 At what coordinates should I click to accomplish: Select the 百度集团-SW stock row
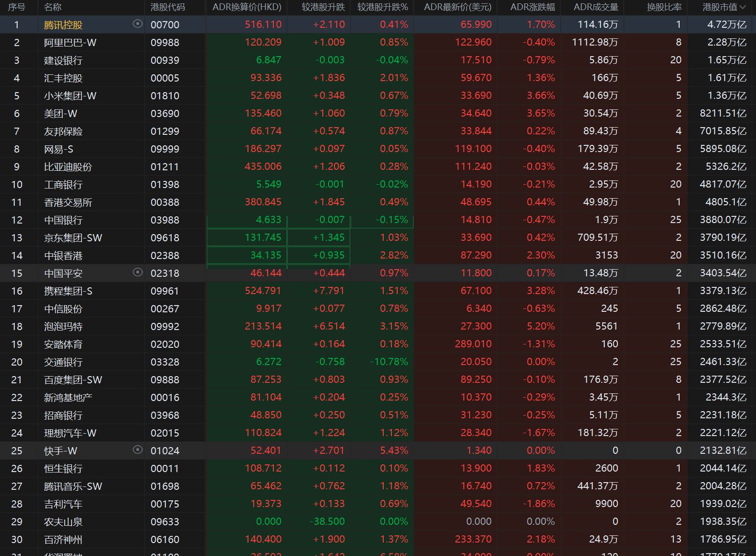tap(378, 379)
